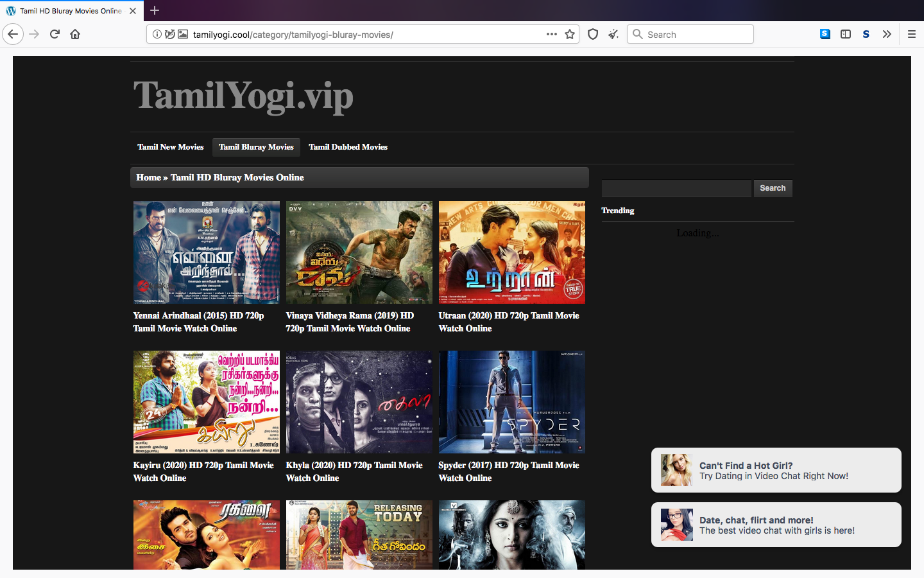Close the Tamil HD Bluray Movies tab
924x578 pixels.
[133, 11]
